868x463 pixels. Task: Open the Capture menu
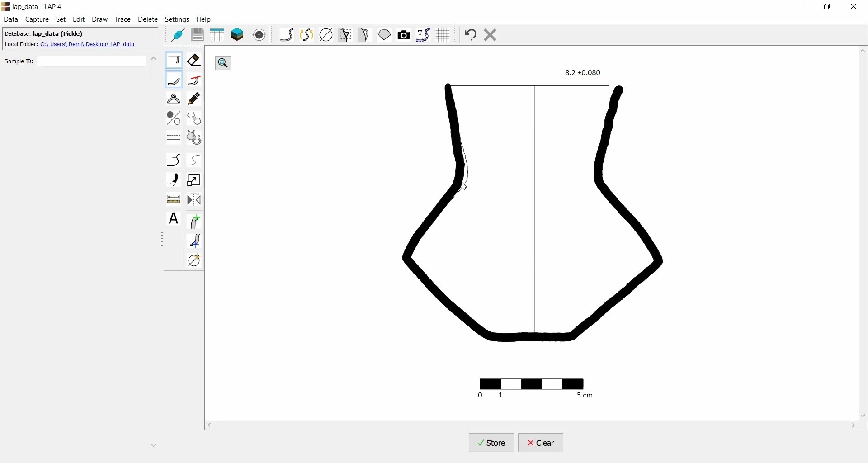[x=37, y=20]
